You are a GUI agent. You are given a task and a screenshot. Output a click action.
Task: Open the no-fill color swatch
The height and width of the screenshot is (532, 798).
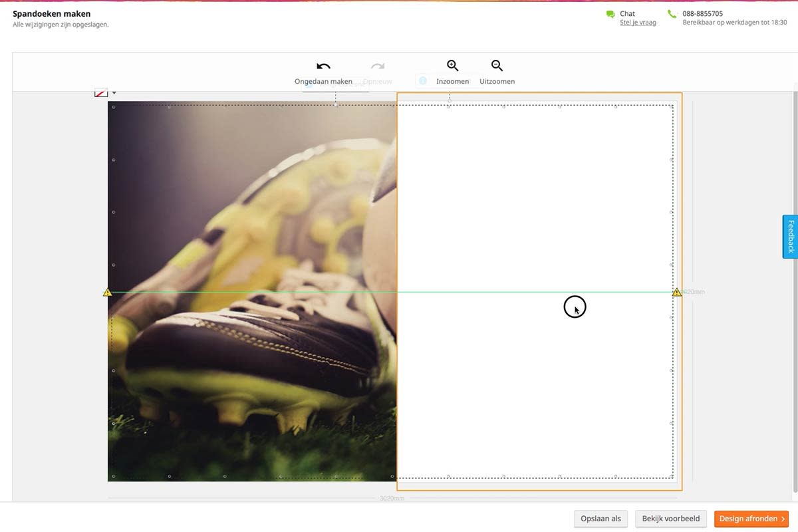click(101, 93)
